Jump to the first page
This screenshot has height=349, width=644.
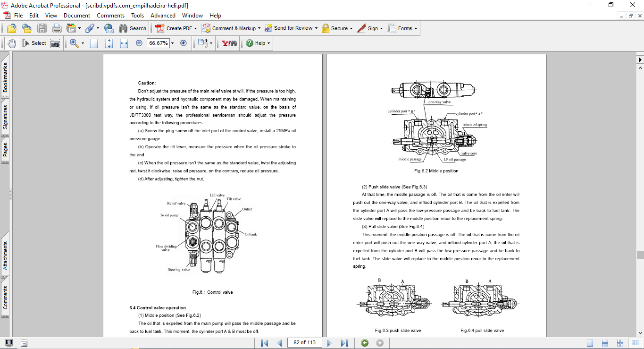(265, 343)
